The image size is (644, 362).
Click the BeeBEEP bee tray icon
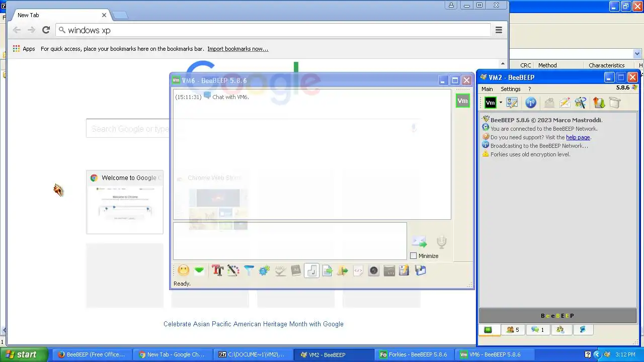point(607,354)
